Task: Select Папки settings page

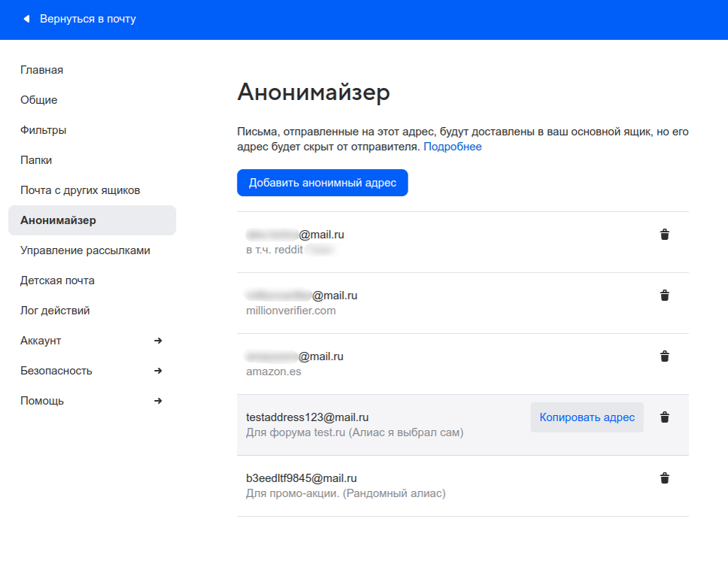Action: click(36, 159)
